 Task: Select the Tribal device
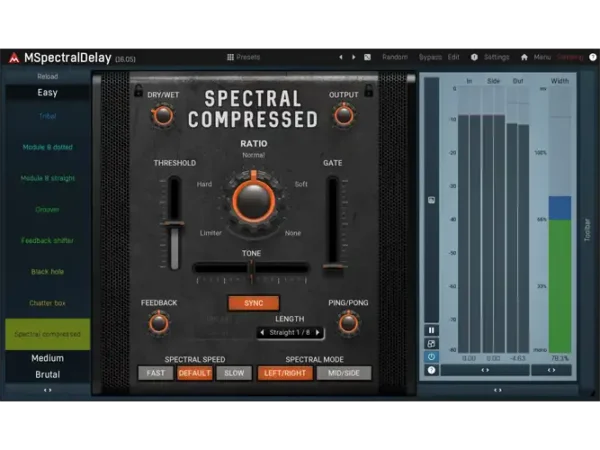(47, 116)
